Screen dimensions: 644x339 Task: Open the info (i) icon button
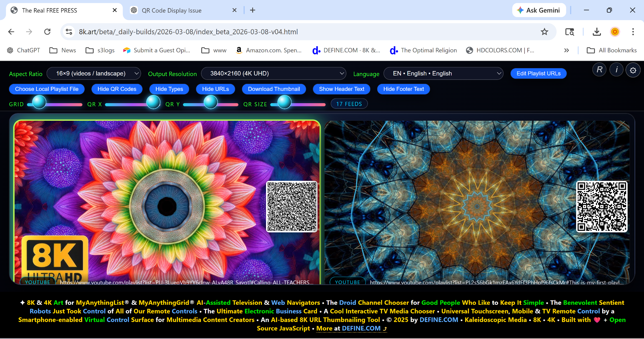pos(616,70)
